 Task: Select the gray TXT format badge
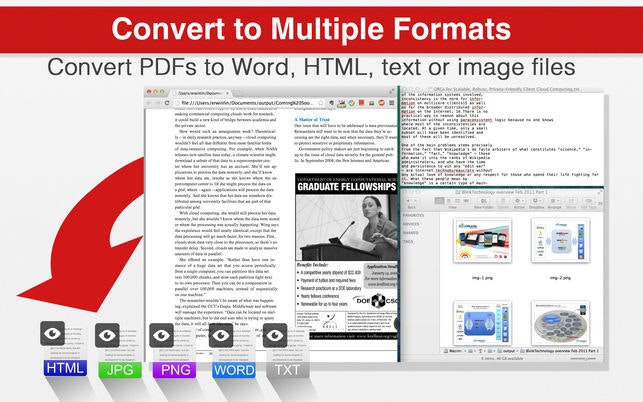coord(287,370)
